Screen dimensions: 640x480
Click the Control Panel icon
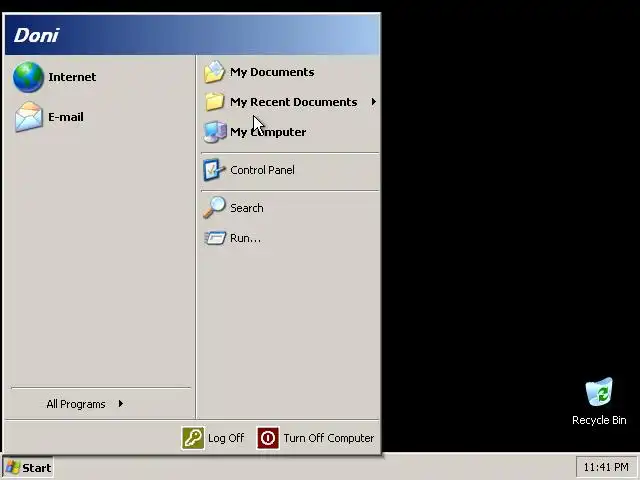tap(214, 170)
